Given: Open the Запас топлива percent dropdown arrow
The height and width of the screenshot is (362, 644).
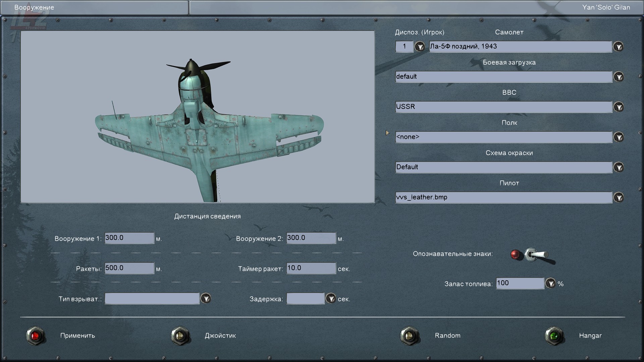Looking at the screenshot, I should click(x=550, y=284).
